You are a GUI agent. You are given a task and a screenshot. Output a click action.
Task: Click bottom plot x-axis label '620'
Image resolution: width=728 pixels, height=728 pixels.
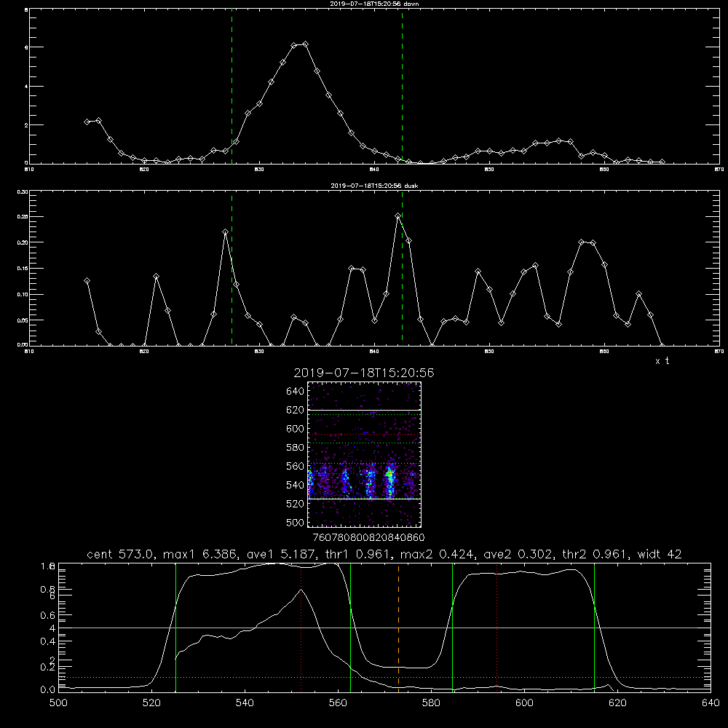coord(617,703)
